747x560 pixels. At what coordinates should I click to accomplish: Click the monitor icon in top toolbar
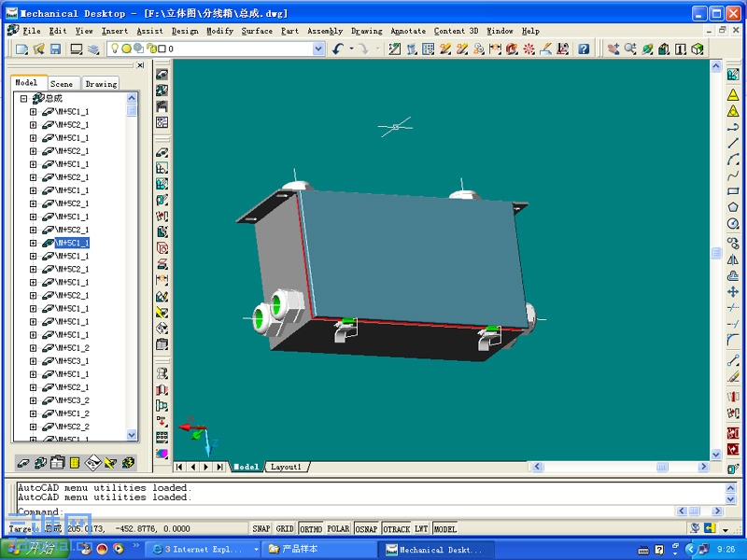77,49
